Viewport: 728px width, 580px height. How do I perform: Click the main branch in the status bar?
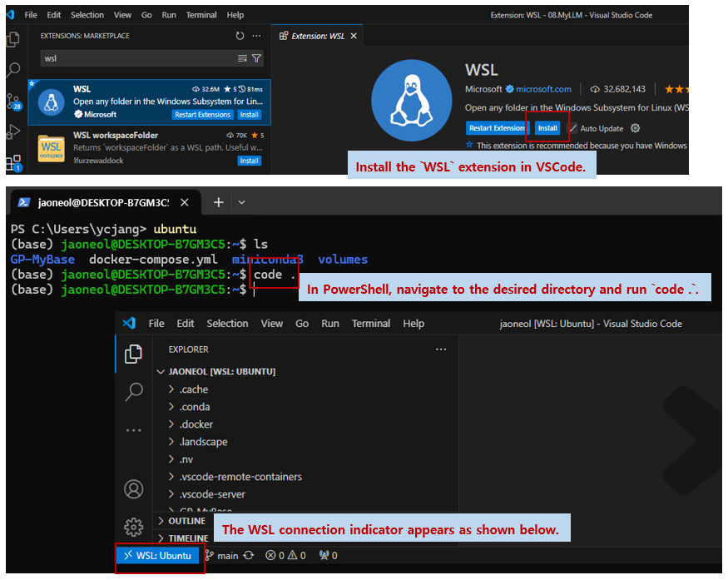point(222,555)
